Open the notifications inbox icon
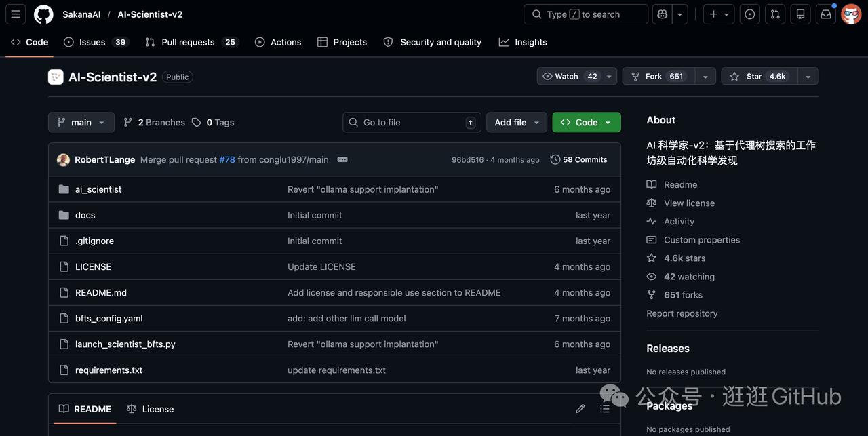This screenshot has height=436, width=868. pos(825,14)
